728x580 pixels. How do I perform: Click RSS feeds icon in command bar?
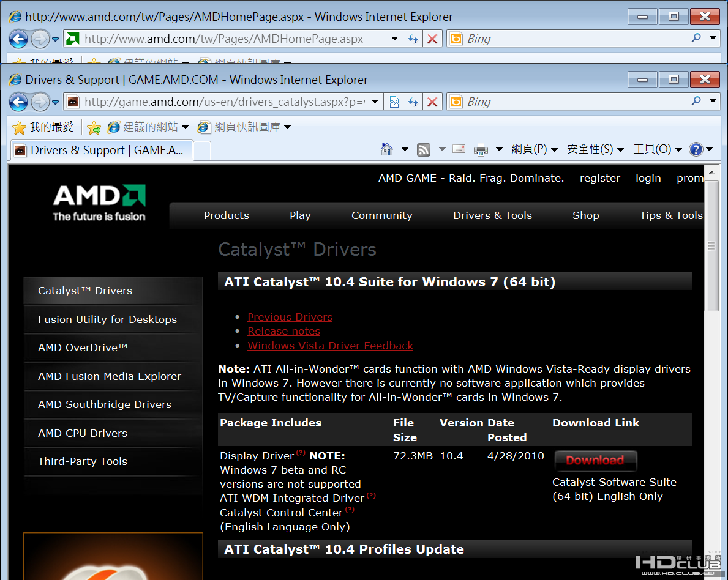pos(424,149)
